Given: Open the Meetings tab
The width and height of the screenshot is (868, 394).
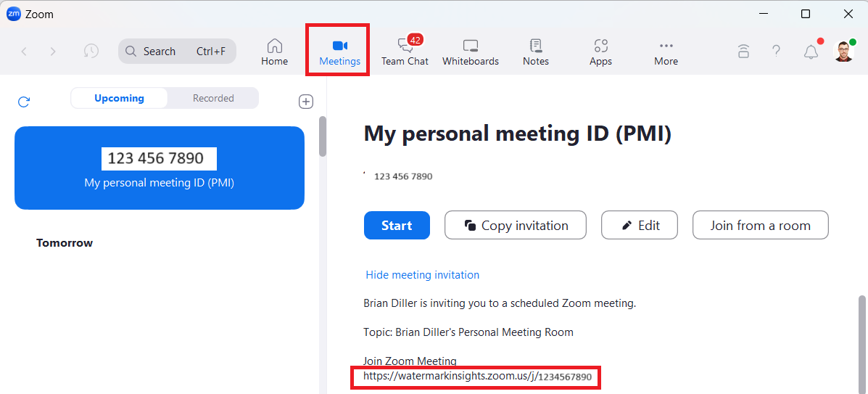Looking at the screenshot, I should (340, 52).
